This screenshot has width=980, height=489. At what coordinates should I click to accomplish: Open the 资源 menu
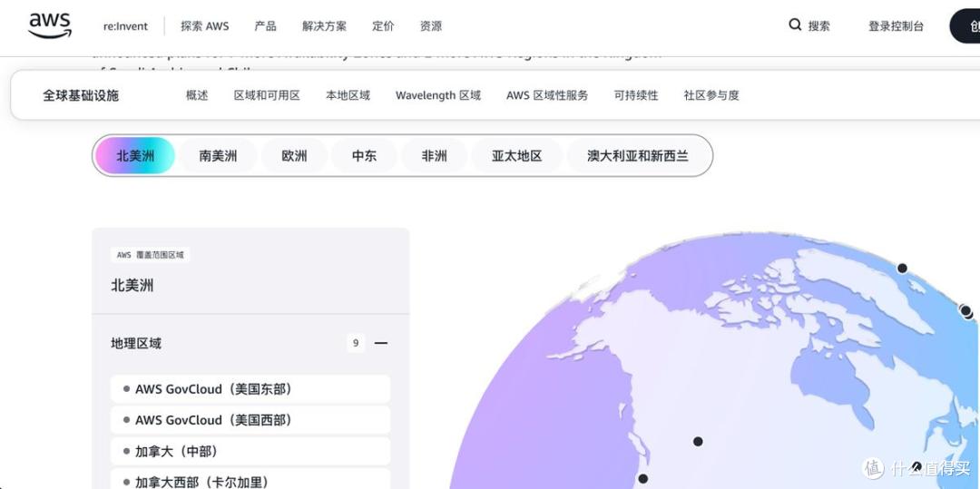[x=431, y=26]
